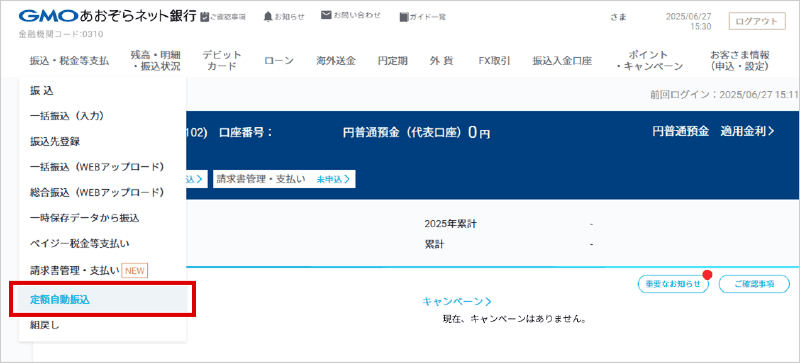This screenshot has height=363, width=800.
Task: Open 円普通預金 適用金利 link
Action: coord(713,131)
